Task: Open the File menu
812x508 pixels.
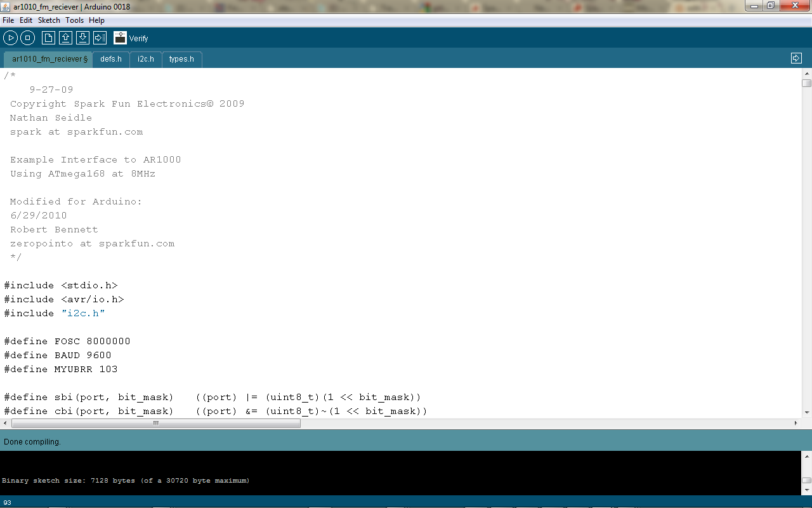Action: click(x=8, y=20)
